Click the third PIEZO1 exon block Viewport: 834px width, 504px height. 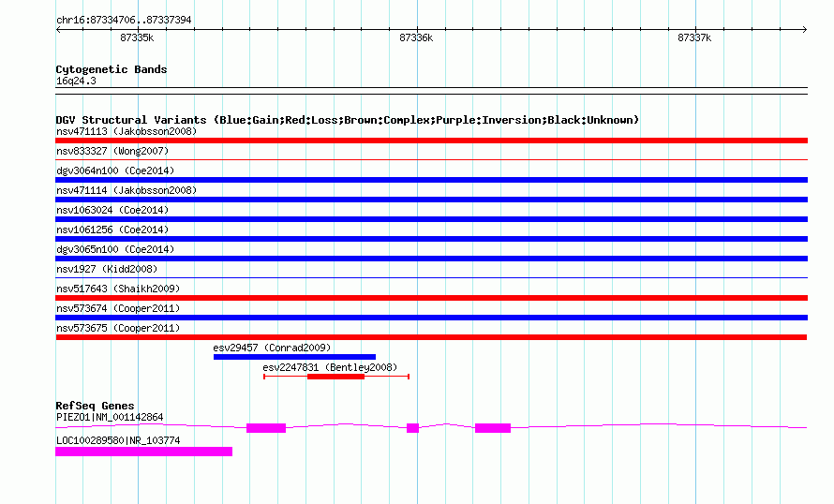coord(493,428)
